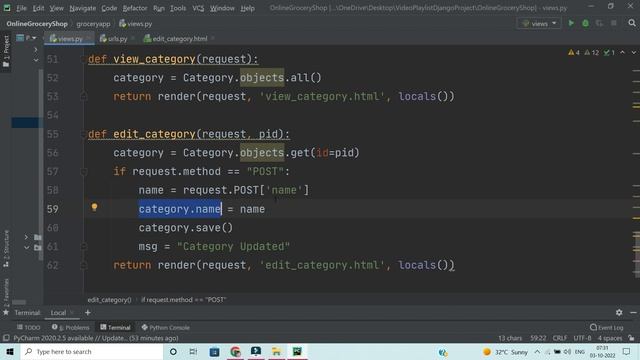Image resolution: width=640 pixels, height=360 pixels.
Task: Click the green typo check indicator
Action: click(609, 53)
